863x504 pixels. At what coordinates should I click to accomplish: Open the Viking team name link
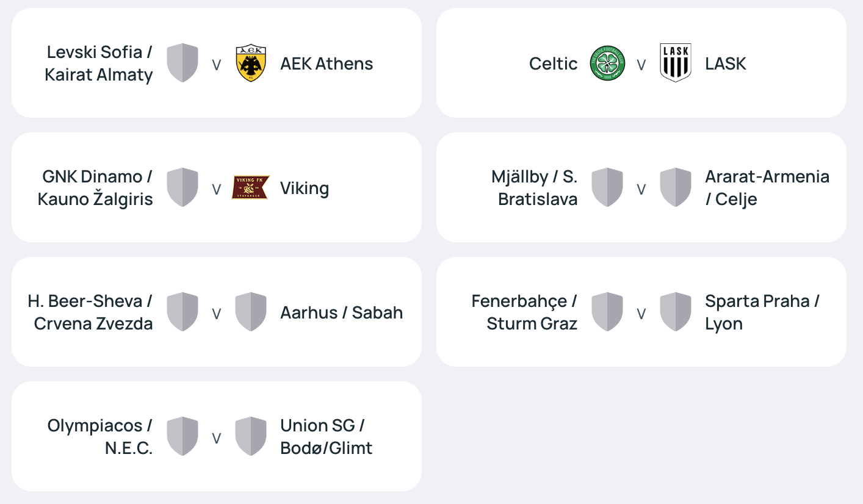click(305, 189)
